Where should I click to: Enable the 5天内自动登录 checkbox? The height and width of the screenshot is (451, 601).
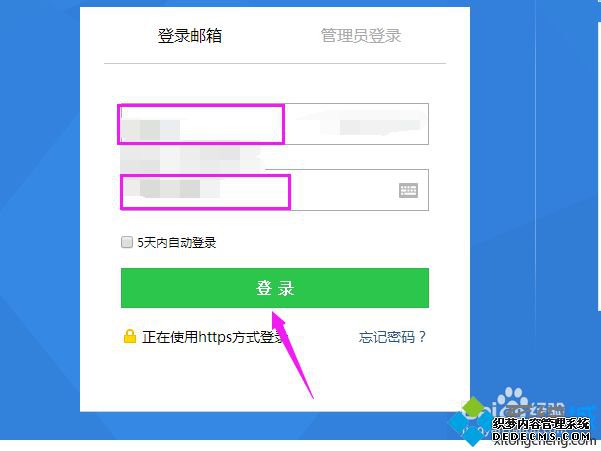coord(127,242)
